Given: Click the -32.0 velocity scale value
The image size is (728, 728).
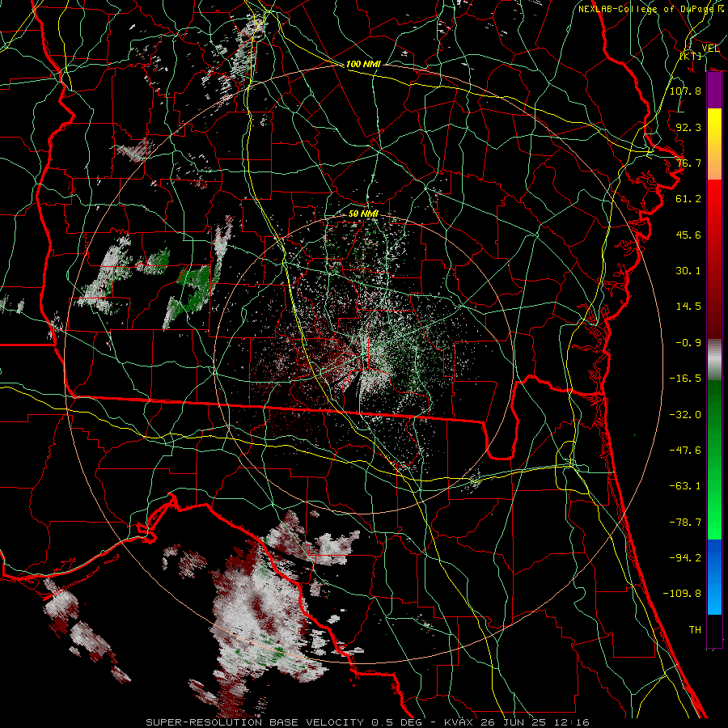Looking at the screenshot, I should click(685, 415).
